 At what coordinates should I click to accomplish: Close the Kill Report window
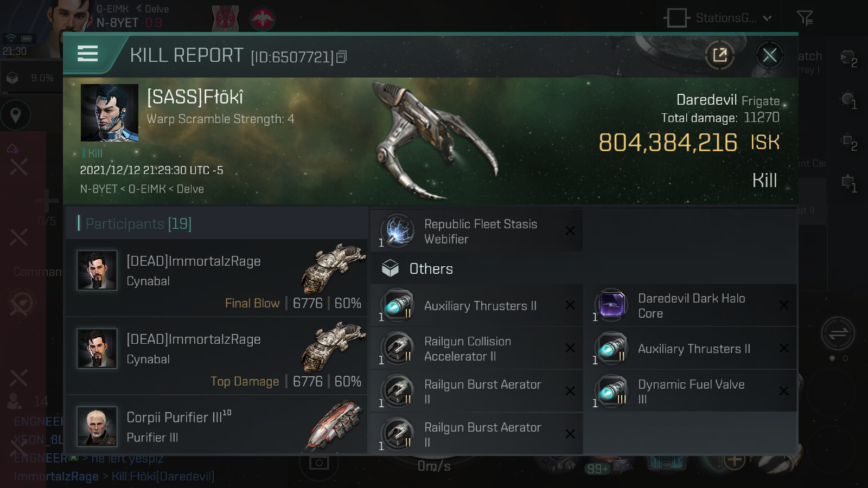pos(769,55)
